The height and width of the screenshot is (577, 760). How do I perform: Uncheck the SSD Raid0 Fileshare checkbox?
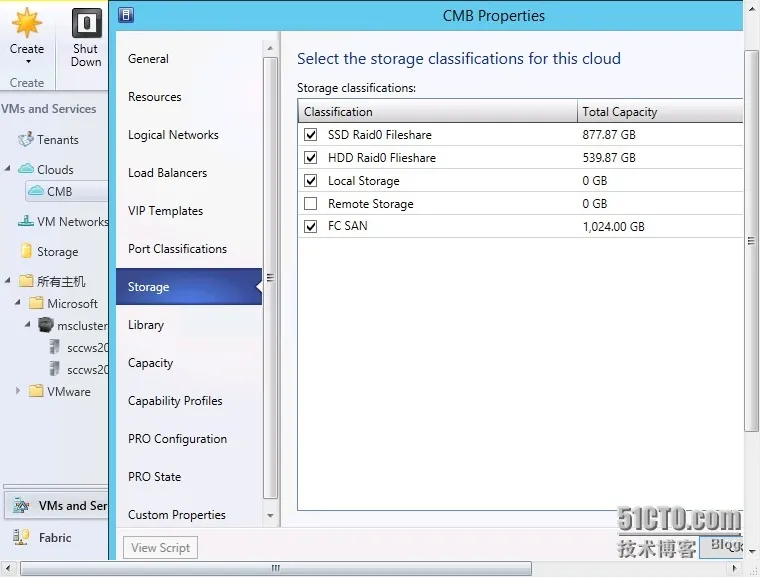311,135
